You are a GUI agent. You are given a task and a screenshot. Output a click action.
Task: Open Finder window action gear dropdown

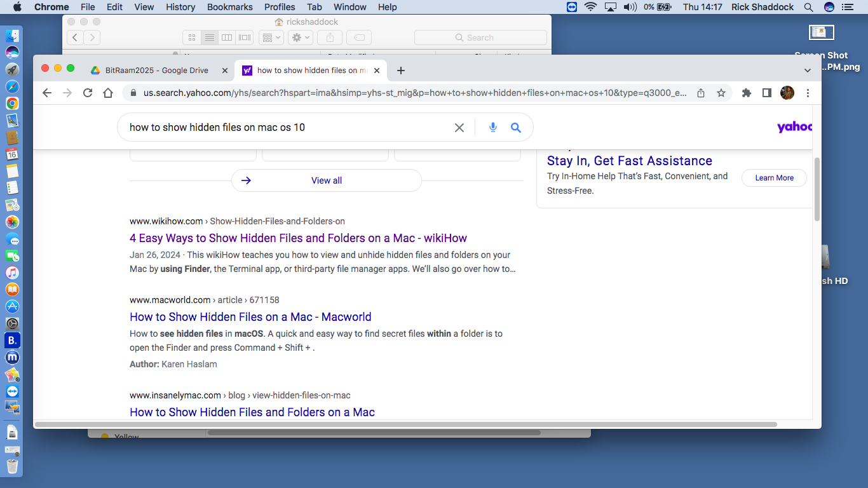[x=300, y=37]
